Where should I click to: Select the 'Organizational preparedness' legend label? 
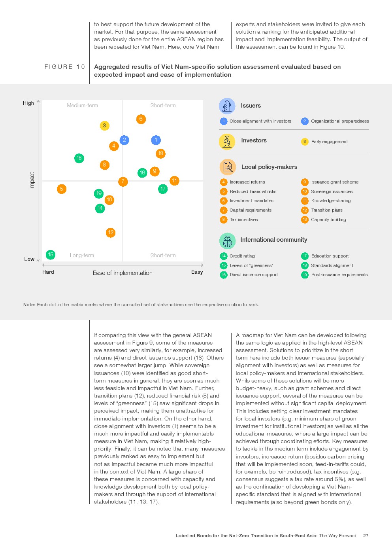340,121
